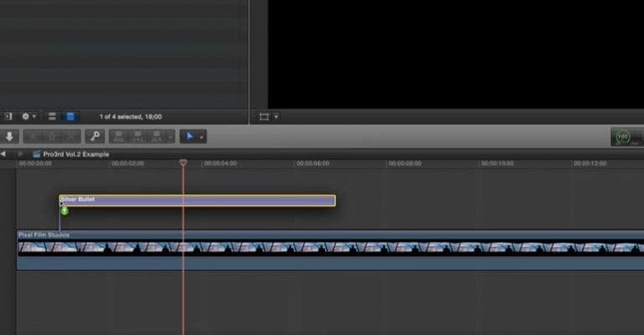Click the connect clip edit button

pyautogui.click(x=119, y=137)
